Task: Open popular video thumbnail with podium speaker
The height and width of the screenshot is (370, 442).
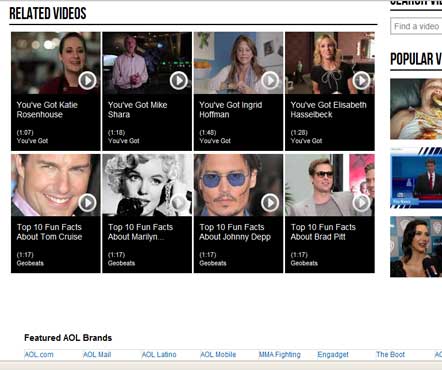Action: tap(416, 178)
